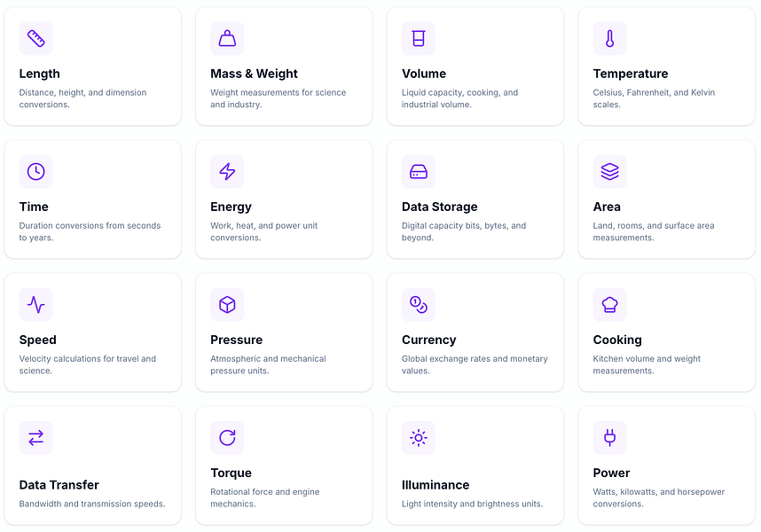
Task: Click the pulse wave icon for Speed
Action: point(35,304)
